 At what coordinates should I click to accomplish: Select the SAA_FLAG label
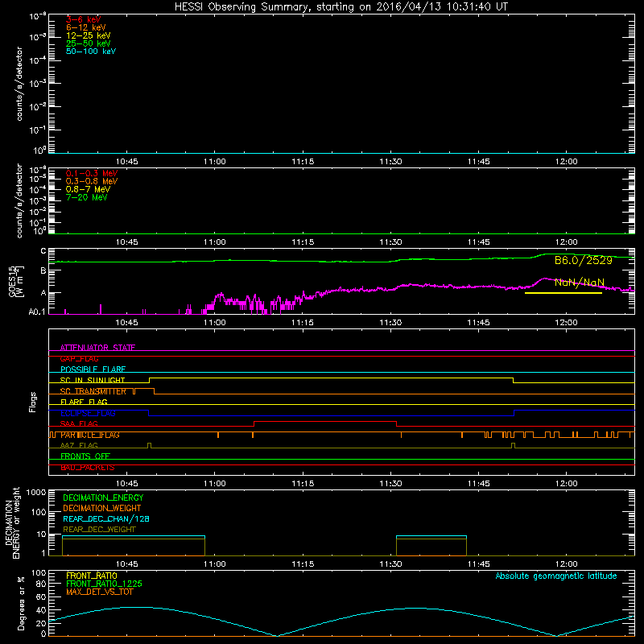point(79,424)
